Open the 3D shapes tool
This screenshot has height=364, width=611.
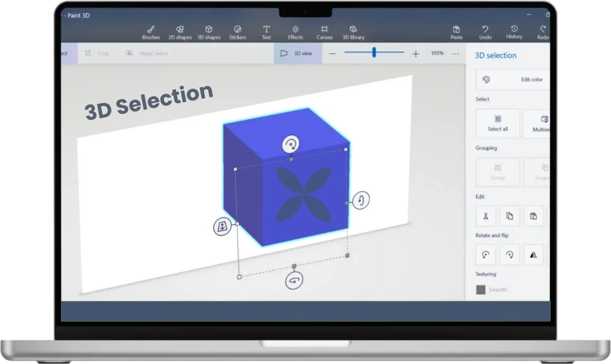pyautogui.click(x=208, y=32)
